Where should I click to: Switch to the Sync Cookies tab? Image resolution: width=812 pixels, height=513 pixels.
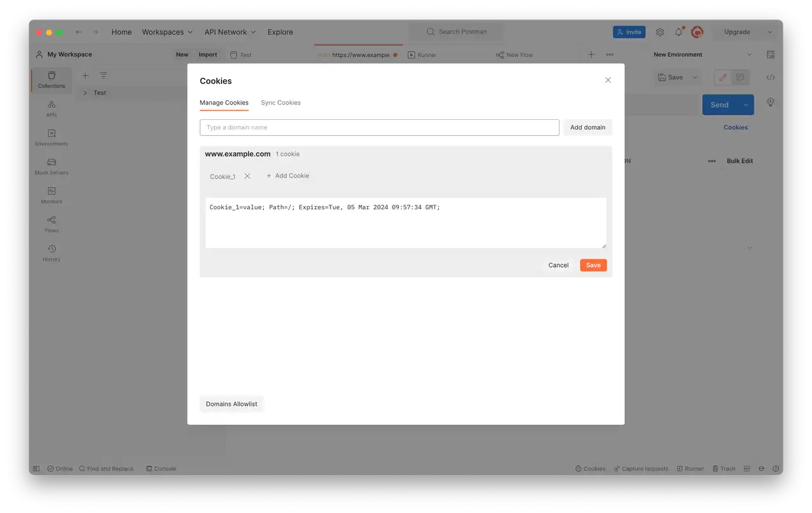tap(281, 103)
